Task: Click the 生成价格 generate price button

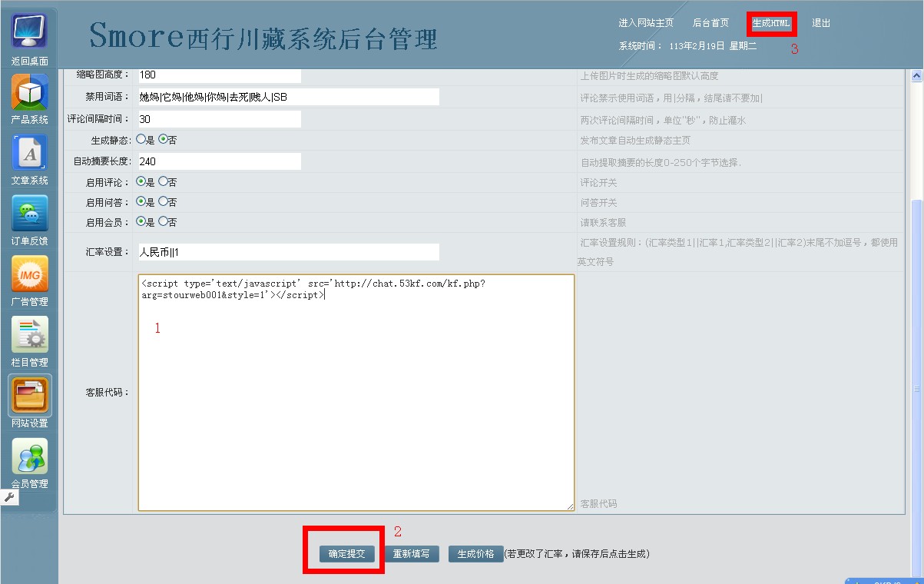Action: (475, 553)
